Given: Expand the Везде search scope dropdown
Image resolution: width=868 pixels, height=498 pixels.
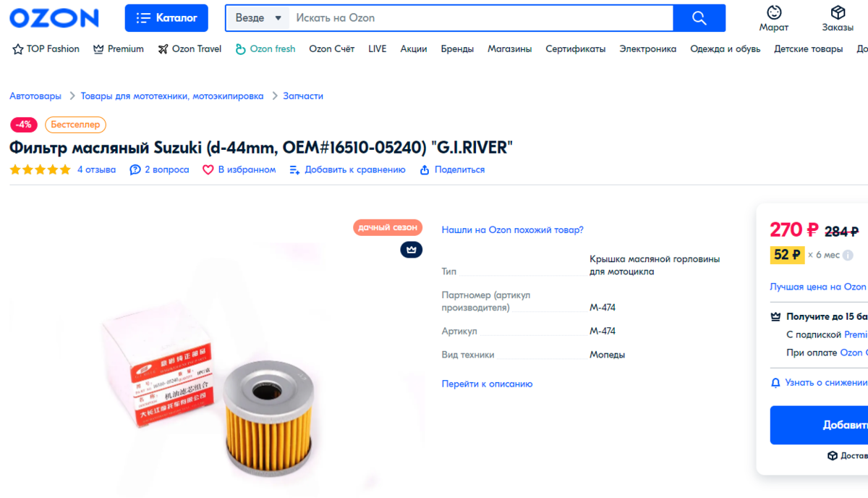Looking at the screenshot, I should (258, 18).
